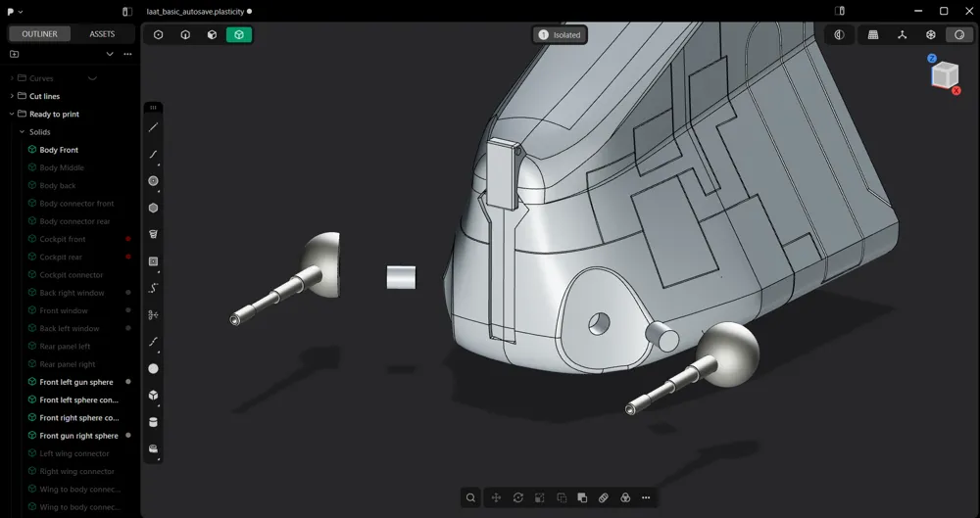Toggle the origin axes display

[x=902, y=35]
